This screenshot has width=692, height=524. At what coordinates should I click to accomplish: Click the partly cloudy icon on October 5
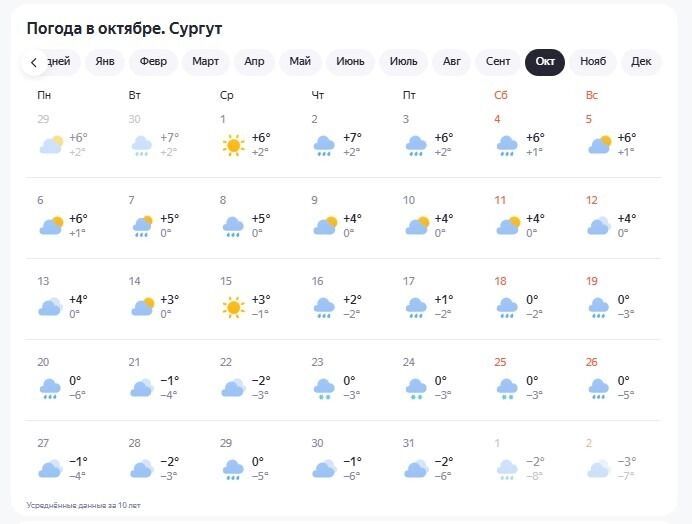click(599, 146)
